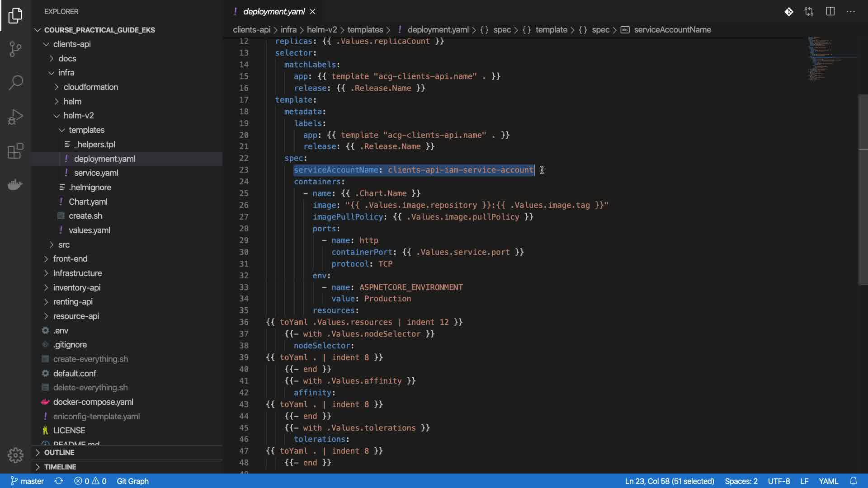The height and width of the screenshot is (488, 868).
Task: Open the Search view
Action: tap(15, 83)
